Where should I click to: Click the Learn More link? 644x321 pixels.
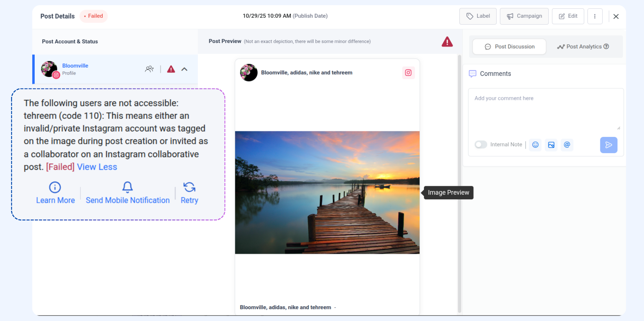point(56,200)
